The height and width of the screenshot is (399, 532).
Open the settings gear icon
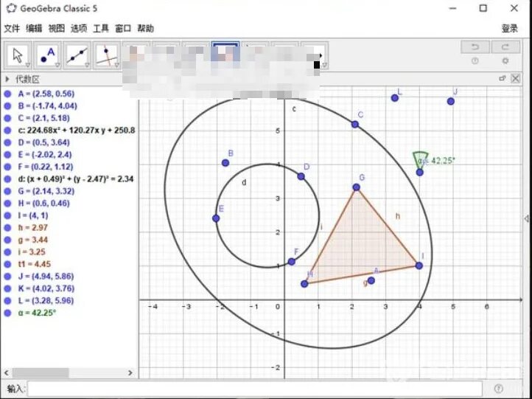(505, 61)
